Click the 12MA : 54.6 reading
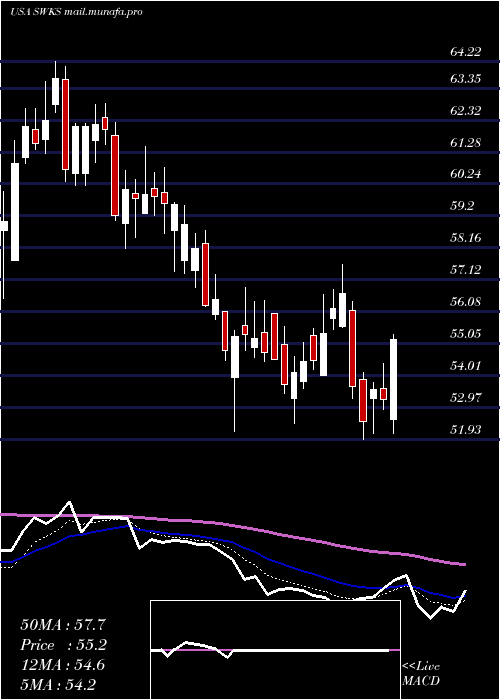Screen dimensions: 500x700 click(x=63, y=665)
